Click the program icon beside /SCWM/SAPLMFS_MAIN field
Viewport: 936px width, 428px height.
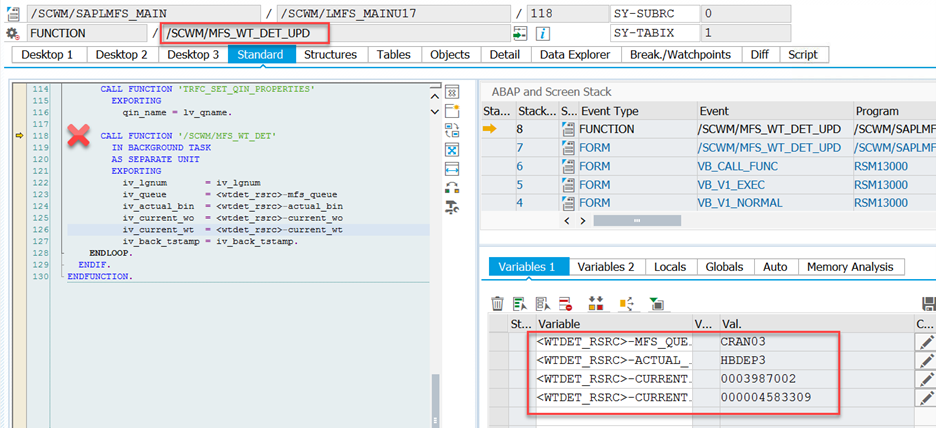(12, 14)
